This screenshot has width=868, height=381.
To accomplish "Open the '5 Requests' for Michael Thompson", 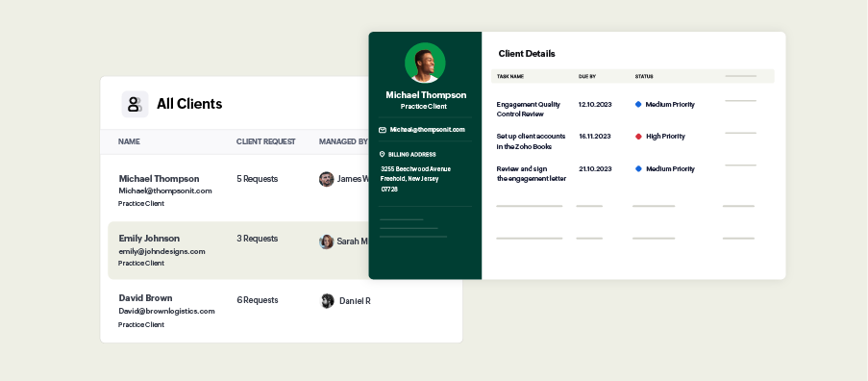I will pyautogui.click(x=258, y=179).
